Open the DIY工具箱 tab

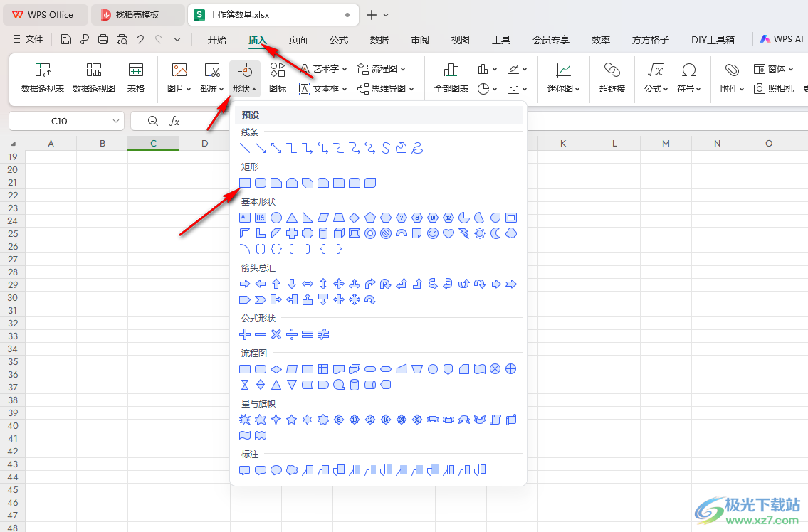coord(713,40)
